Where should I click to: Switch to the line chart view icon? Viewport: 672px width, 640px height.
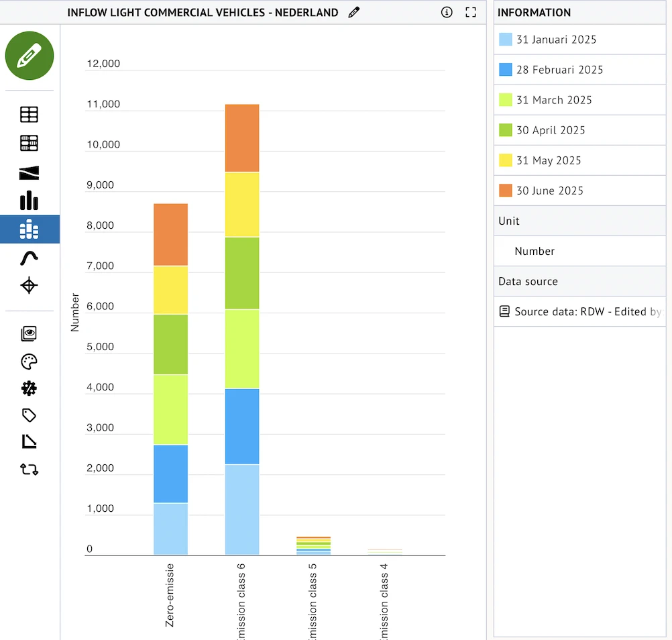coord(29,258)
